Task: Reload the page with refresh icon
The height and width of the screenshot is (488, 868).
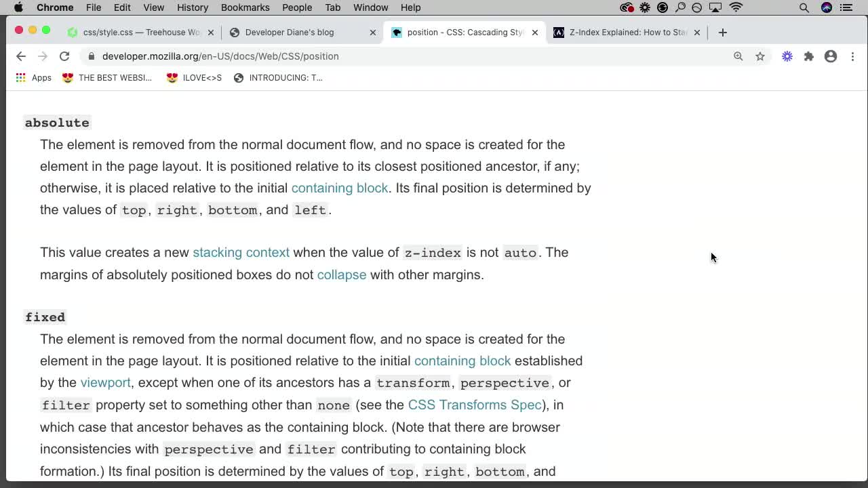Action: (64, 56)
